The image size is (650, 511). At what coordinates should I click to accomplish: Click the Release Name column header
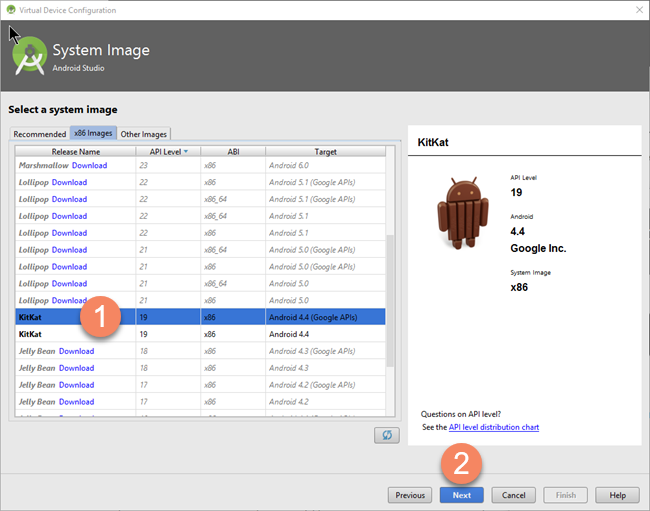point(75,152)
